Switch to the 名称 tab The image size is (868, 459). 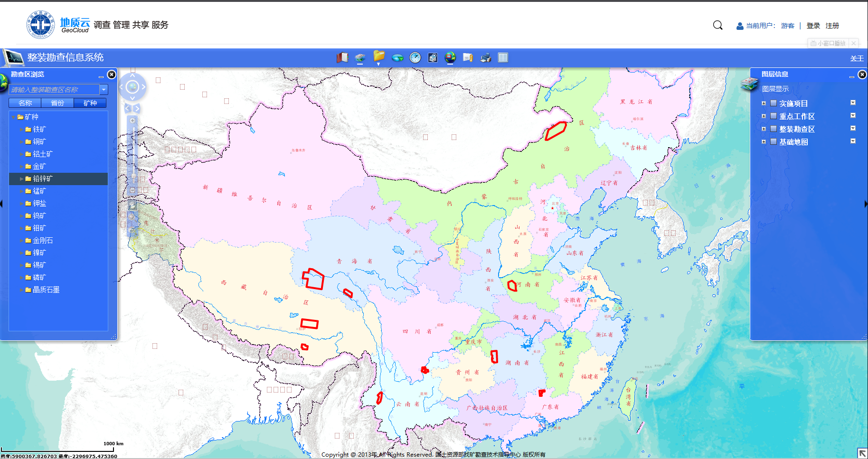(25, 103)
